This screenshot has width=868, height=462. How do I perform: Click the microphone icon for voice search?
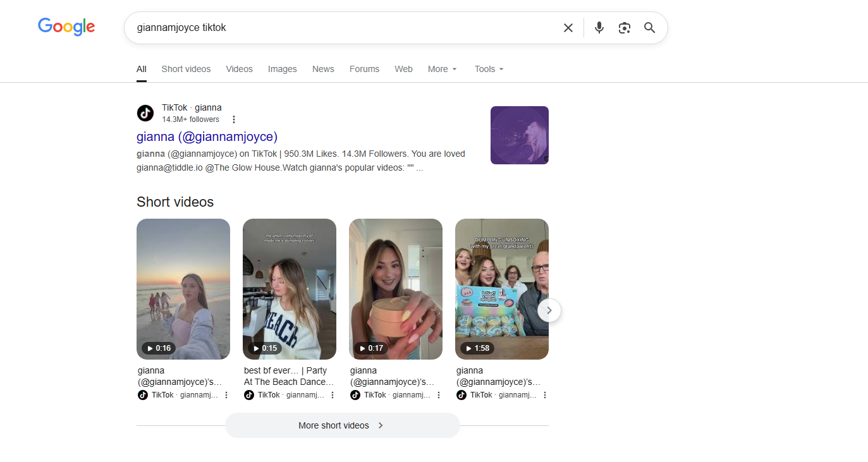click(x=599, y=27)
